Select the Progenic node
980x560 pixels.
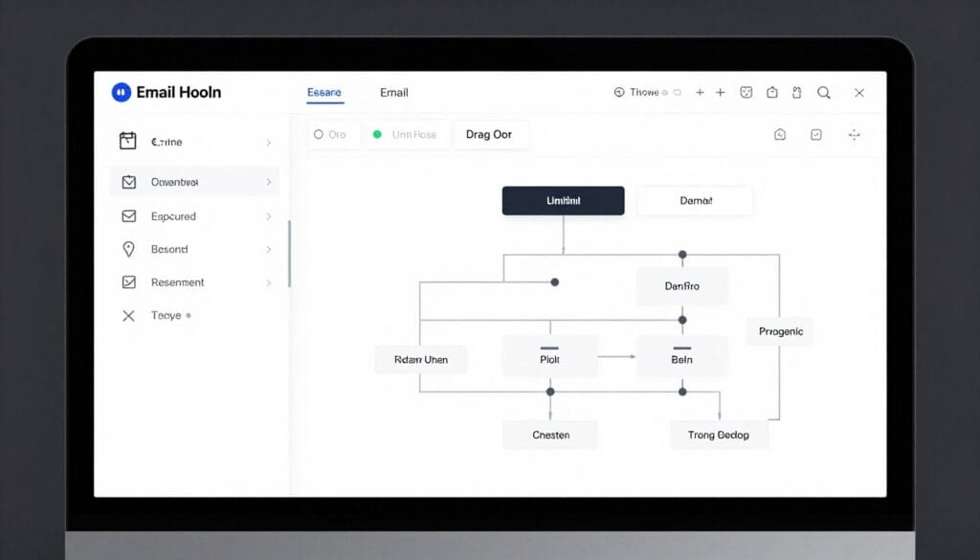[x=781, y=331]
